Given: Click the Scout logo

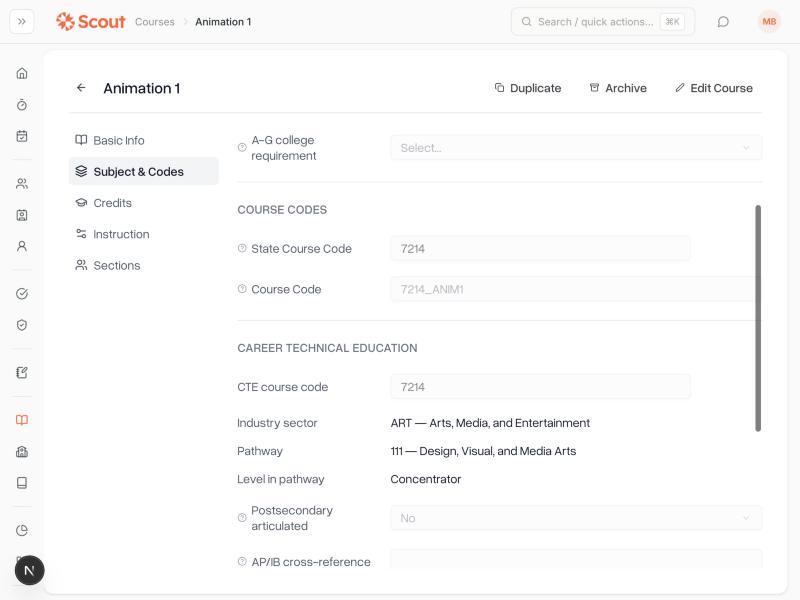Looking at the screenshot, I should pyautogui.click(x=90, y=21).
